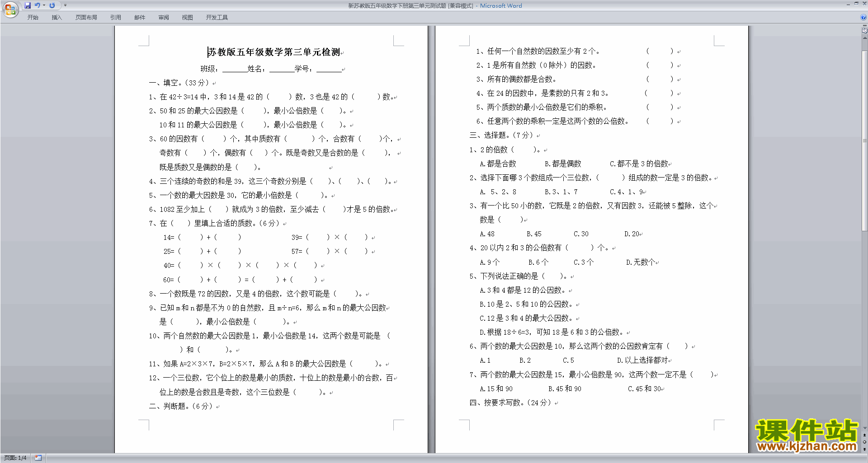Image resolution: width=868 pixels, height=463 pixels.
Task: Open Word Help question mark icon
Action: tap(863, 18)
